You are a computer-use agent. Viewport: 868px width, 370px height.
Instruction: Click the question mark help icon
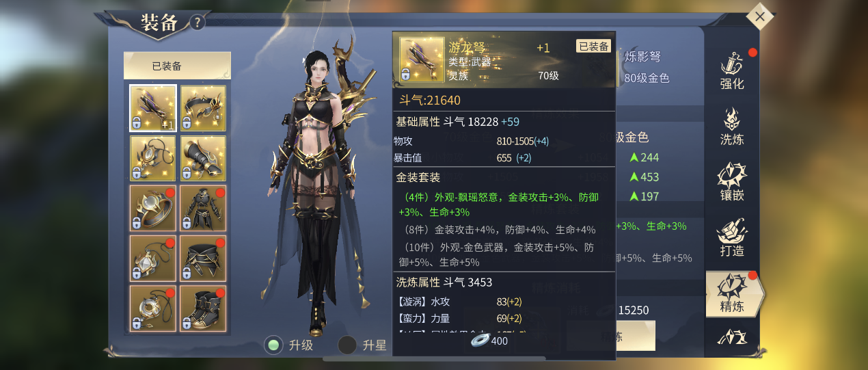coord(197,23)
